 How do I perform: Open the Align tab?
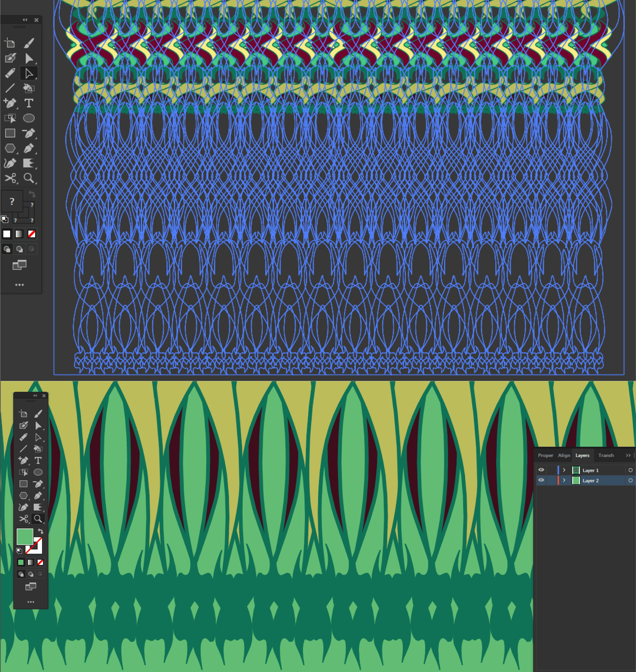(x=564, y=455)
